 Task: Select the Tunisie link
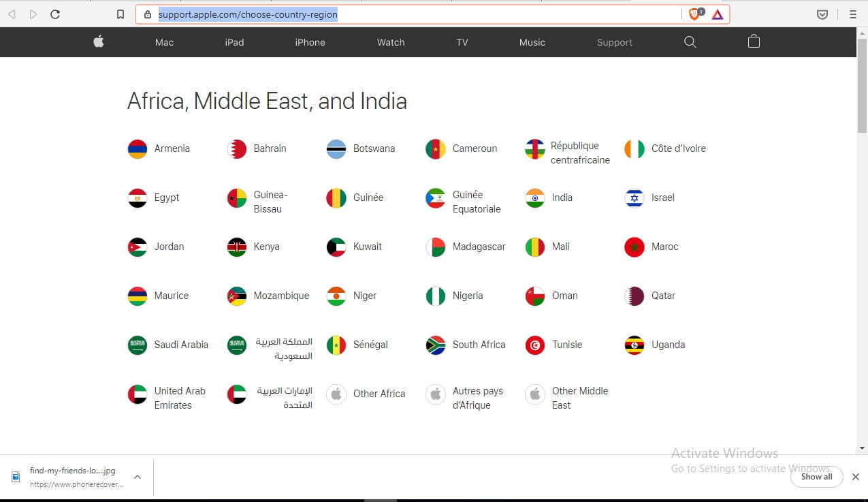coord(567,345)
